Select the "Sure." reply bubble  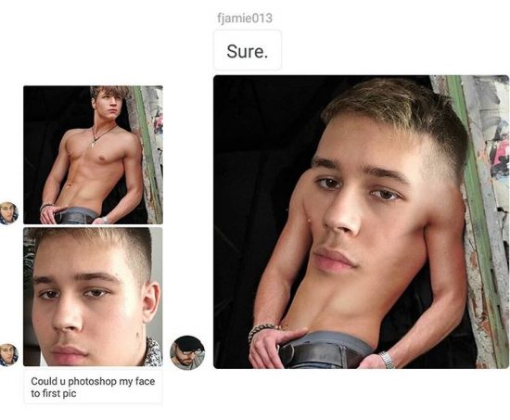(248, 50)
